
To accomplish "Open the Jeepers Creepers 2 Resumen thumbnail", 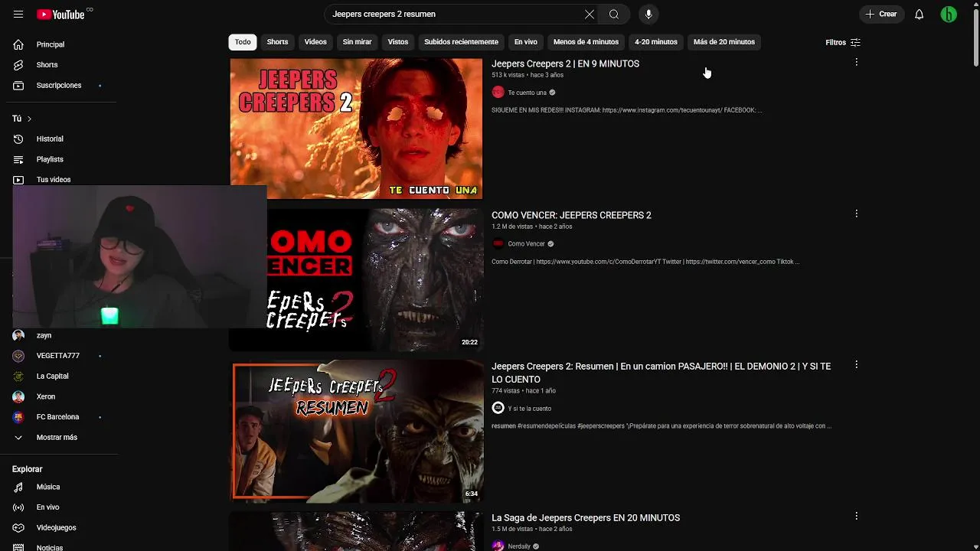I will tap(357, 432).
